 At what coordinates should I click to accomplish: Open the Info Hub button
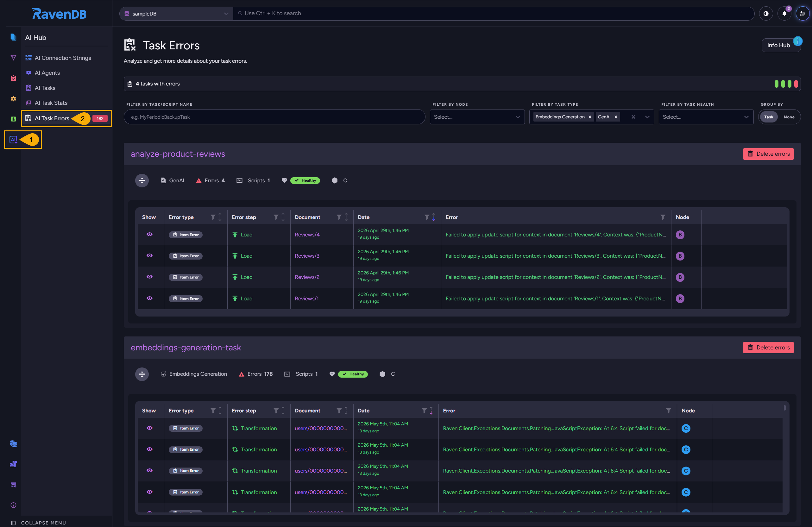point(781,45)
